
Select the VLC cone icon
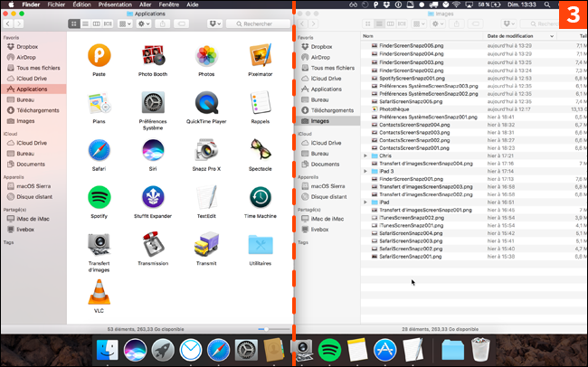click(99, 292)
